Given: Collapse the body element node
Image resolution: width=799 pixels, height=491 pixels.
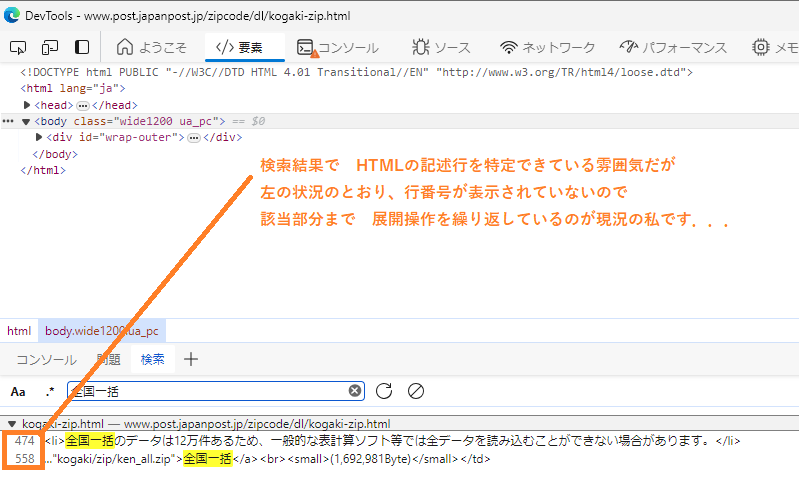Looking at the screenshot, I should [x=26, y=121].
